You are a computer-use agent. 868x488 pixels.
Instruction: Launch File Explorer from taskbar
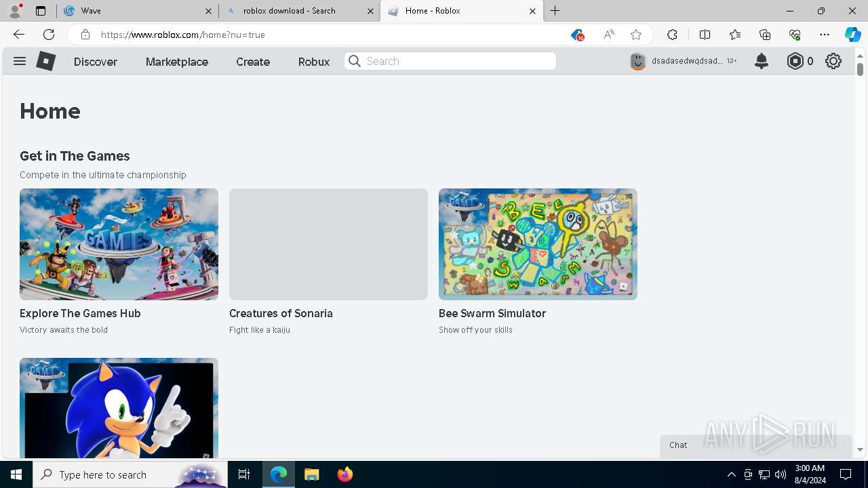click(311, 474)
